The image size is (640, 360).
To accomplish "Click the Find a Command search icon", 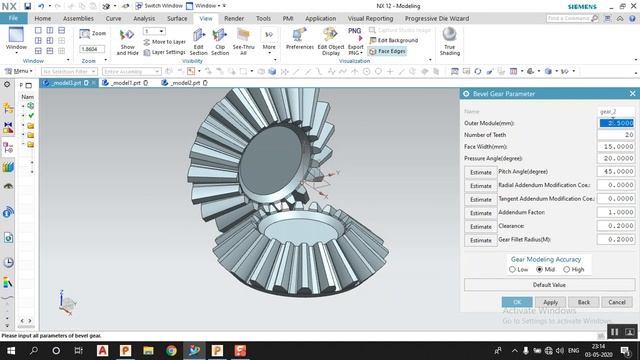I will [x=595, y=18].
